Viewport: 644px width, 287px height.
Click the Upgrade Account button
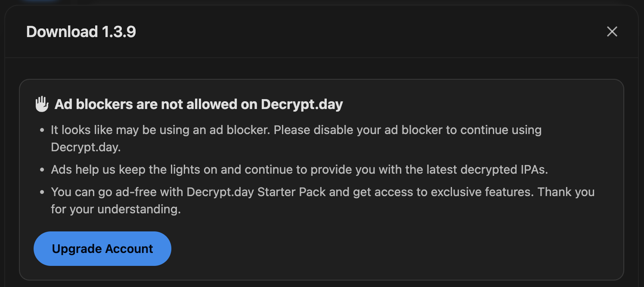click(x=102, y=249)
